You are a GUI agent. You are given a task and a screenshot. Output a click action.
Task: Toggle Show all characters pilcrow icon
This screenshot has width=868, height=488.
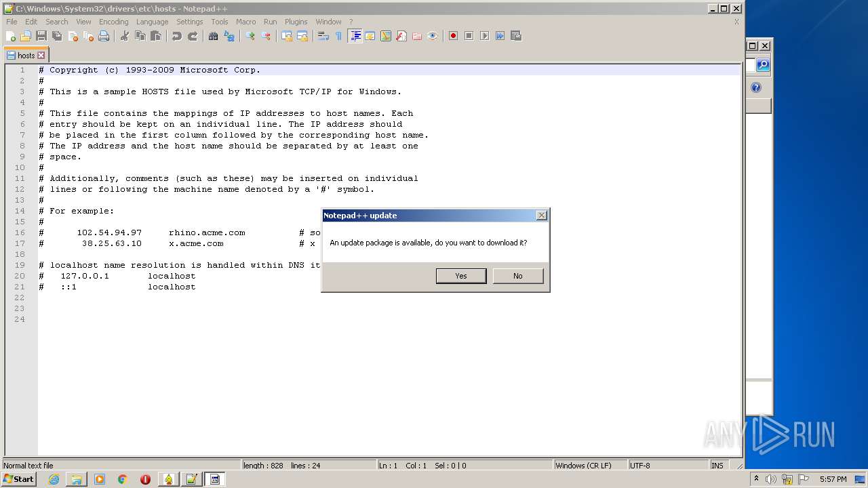(338, 36)
